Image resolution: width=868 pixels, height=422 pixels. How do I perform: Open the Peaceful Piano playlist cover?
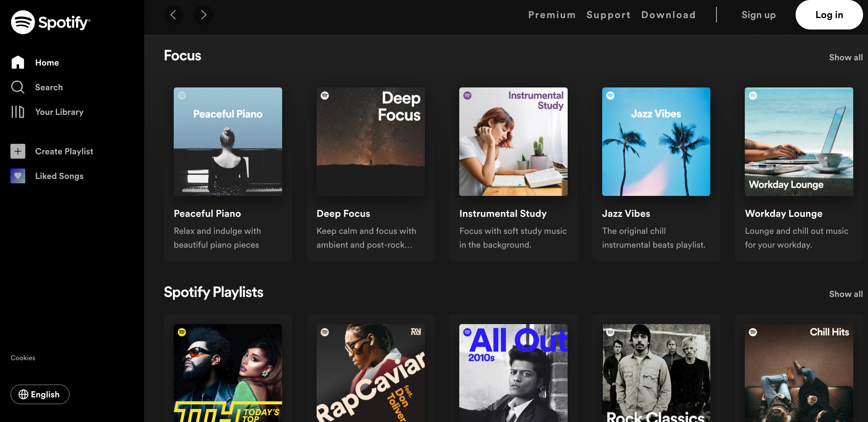(x=228, y=141)
